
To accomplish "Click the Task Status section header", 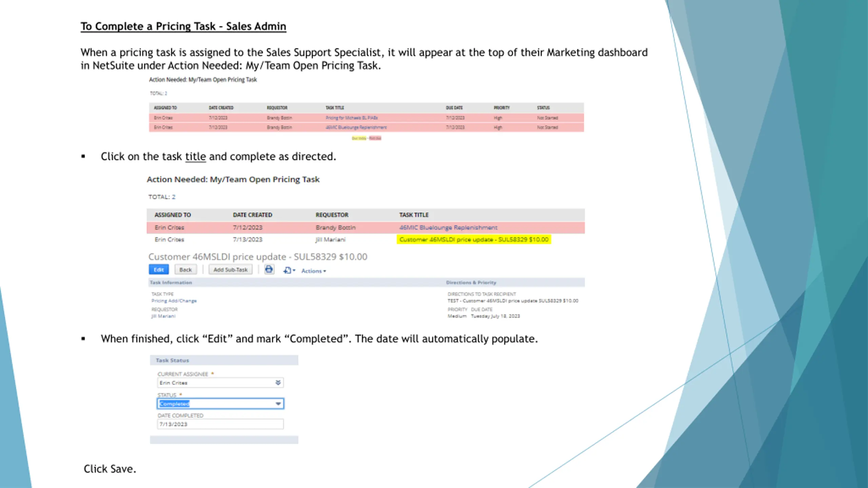I will pyautogui.click(x=172, y=360).
